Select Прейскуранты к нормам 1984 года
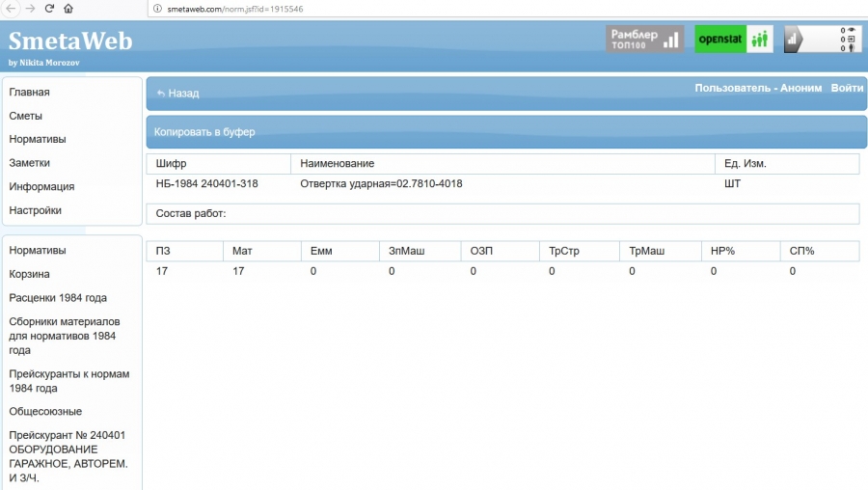868x490 pixels. (68, 381)
